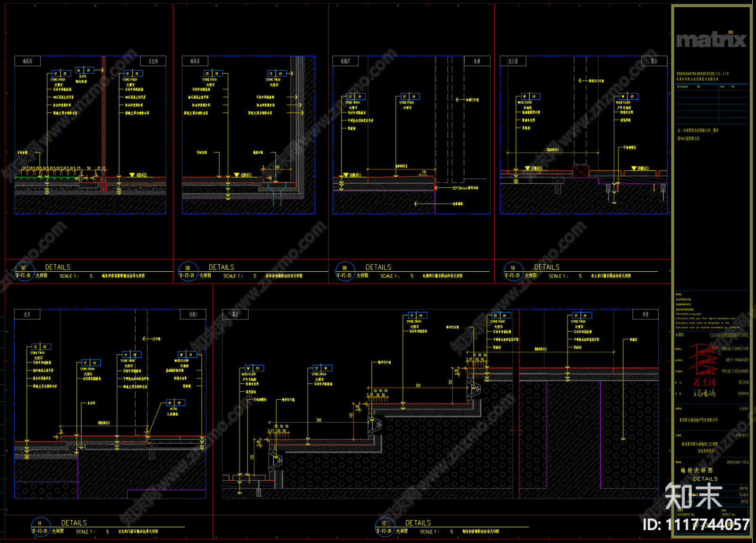Pick the detail 12 stair section drawing
Image resolution: width=756 pixels, height=543 pixels.
click(x=440, y=404)
